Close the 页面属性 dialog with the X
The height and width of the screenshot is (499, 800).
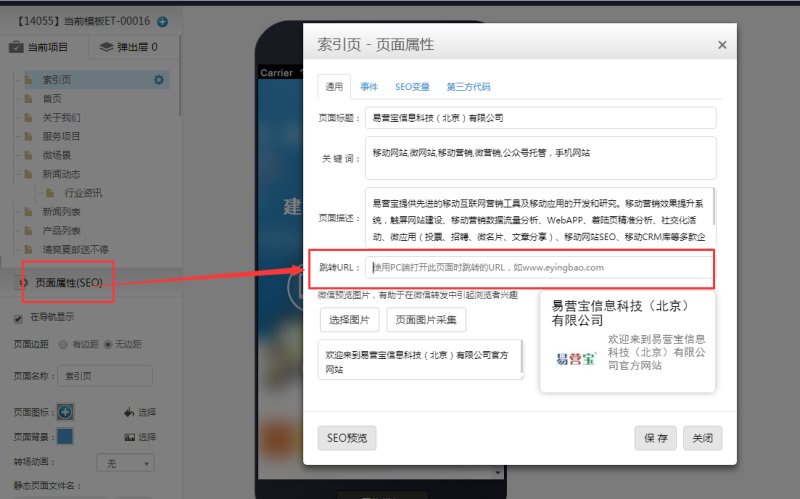pos(722,45)
